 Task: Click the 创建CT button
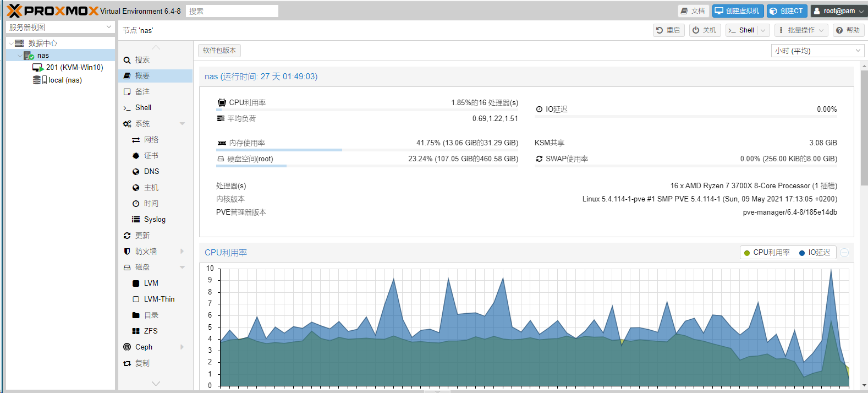tap(787, 11)
